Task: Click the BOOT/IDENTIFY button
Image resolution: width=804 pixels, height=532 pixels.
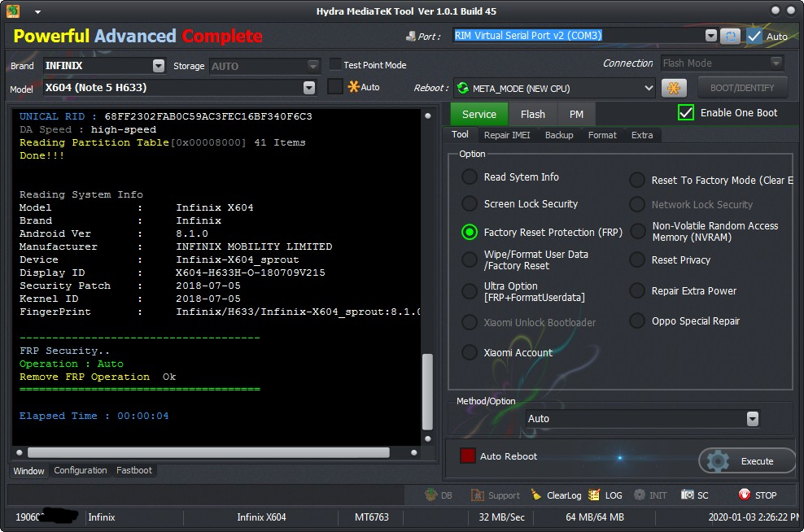Action: click(x=742, y=88)
